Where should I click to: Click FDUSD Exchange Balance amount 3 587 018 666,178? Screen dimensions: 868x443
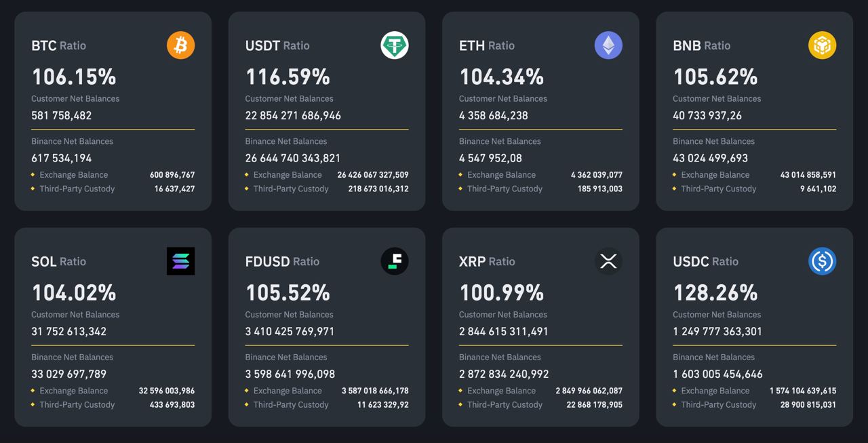click(375, 391)
